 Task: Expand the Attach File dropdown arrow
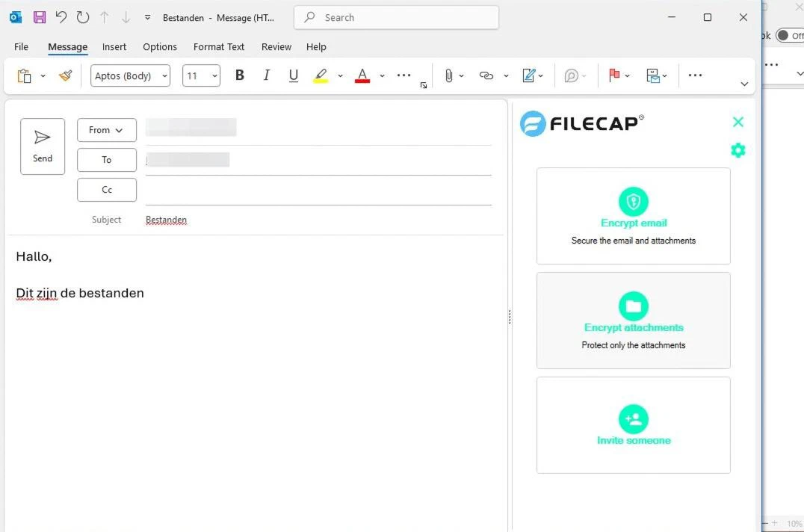coord(462,76)
